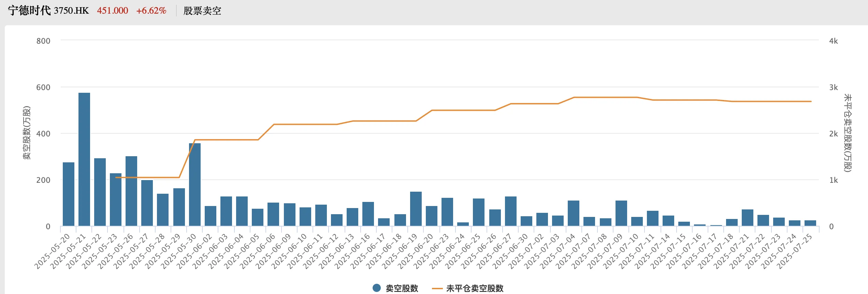
Task: Click the 2k right axis value
Action: pos(834,134)
